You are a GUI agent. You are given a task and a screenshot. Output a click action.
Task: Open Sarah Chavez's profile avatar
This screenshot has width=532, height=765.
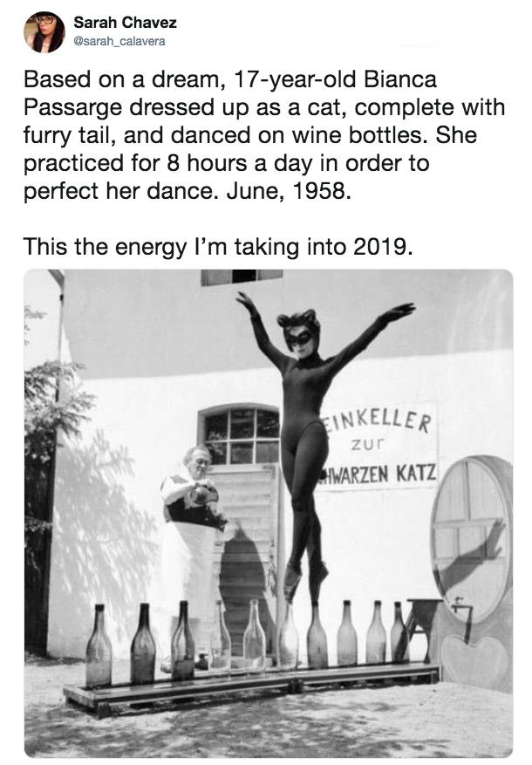tap(44, 31)
